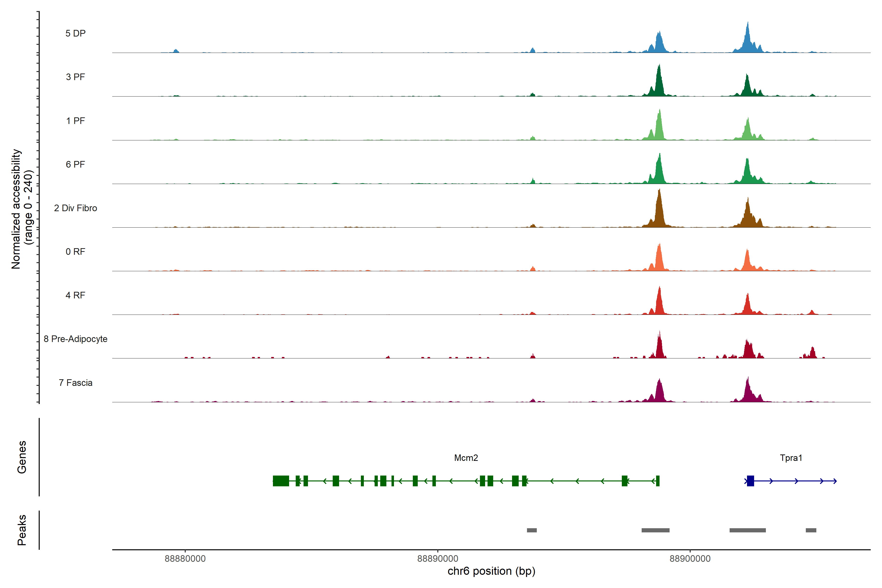The height and width of the screenshot is (588, 882).
Task: Click the first gray peak bar
Action: point(532,530)
